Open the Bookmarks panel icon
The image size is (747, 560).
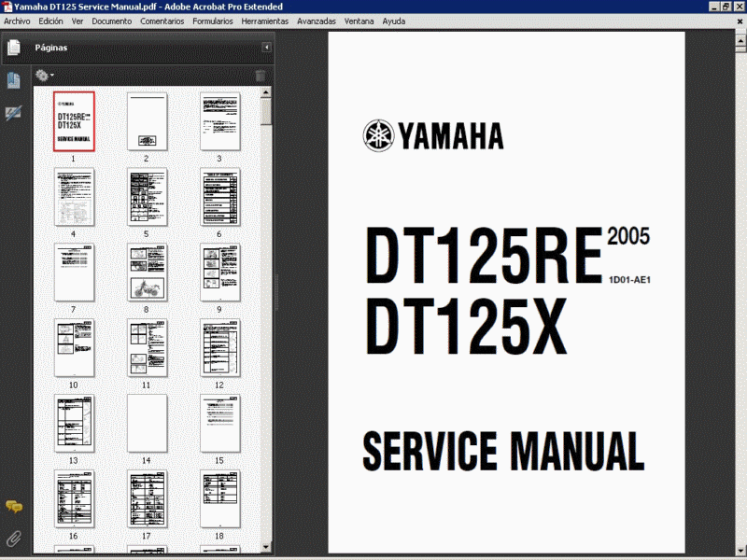click(x=13, y=80)
